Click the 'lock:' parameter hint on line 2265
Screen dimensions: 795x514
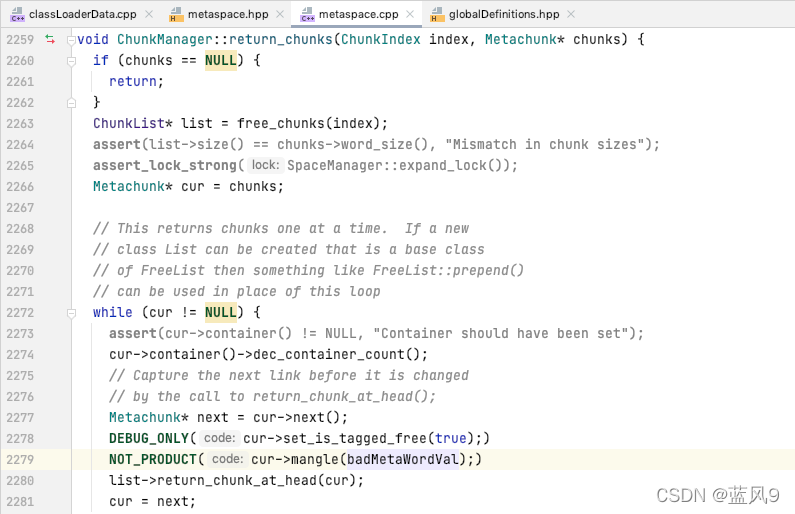(266, 165)
